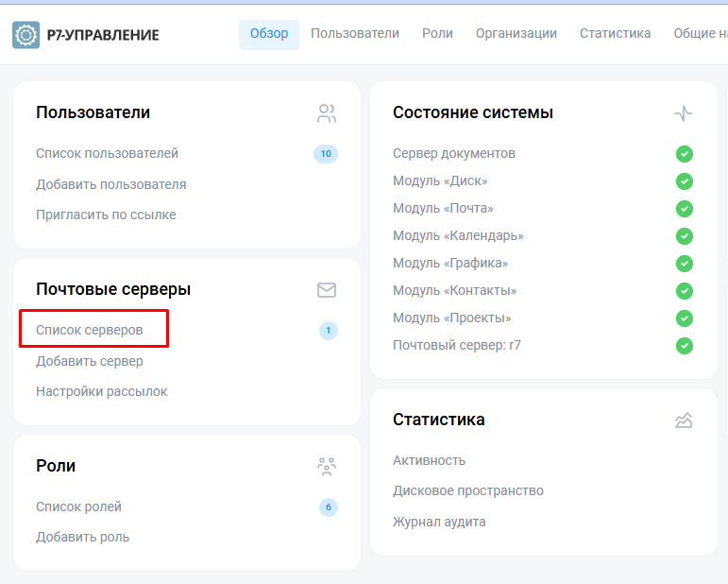Switch to the Пользователи tab
Screen dimensions: 728x584
355,34
